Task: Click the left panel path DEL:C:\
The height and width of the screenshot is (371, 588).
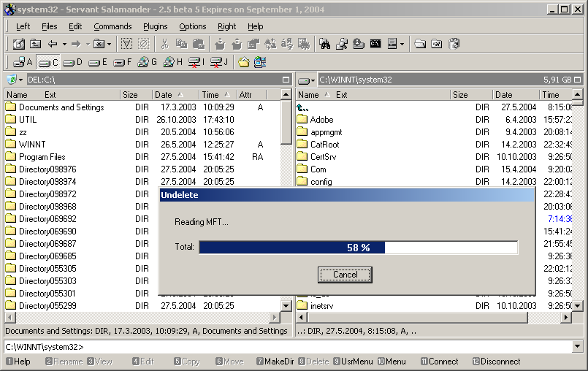Action: [x=41, y=80]
